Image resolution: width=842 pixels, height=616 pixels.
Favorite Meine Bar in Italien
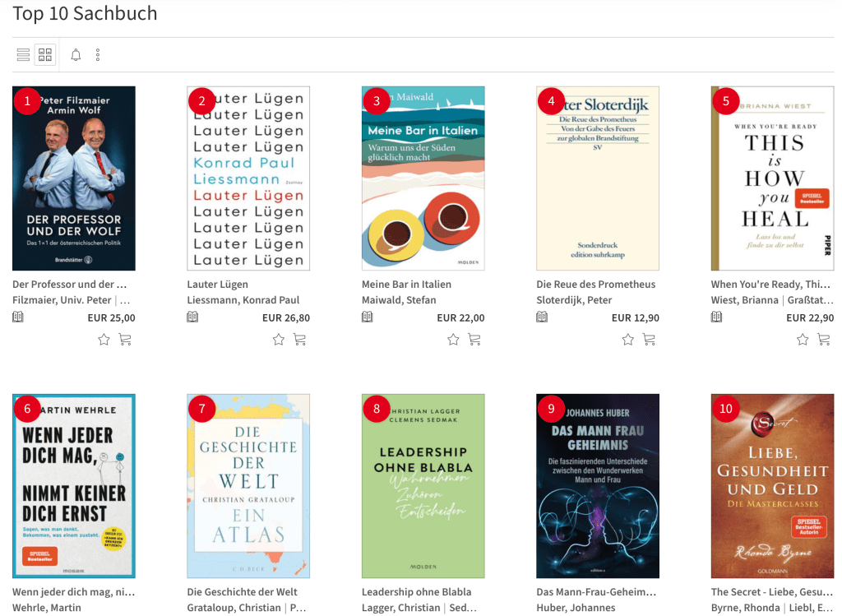pyautogui.click(x=453, y=340)
